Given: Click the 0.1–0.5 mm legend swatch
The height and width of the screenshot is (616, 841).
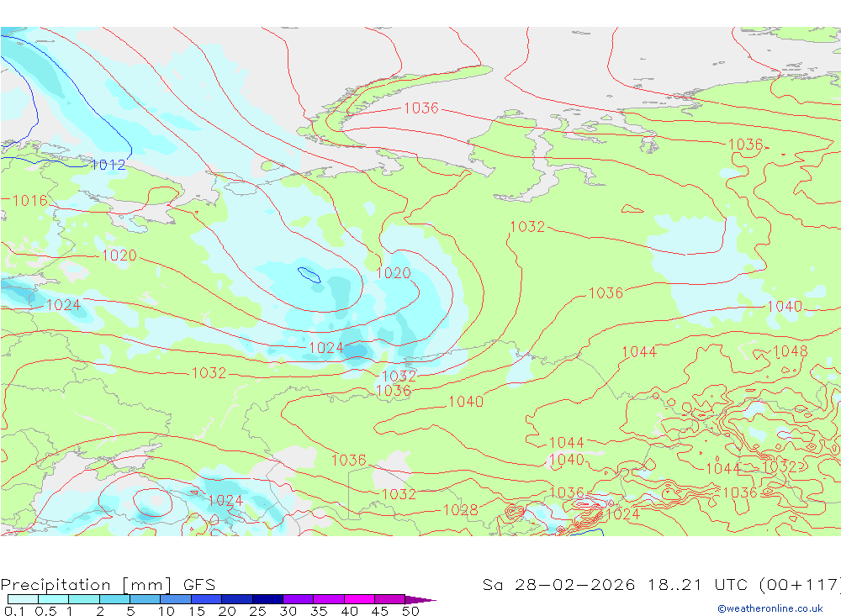Looking at the screenshot, I should tap(23, 599).
